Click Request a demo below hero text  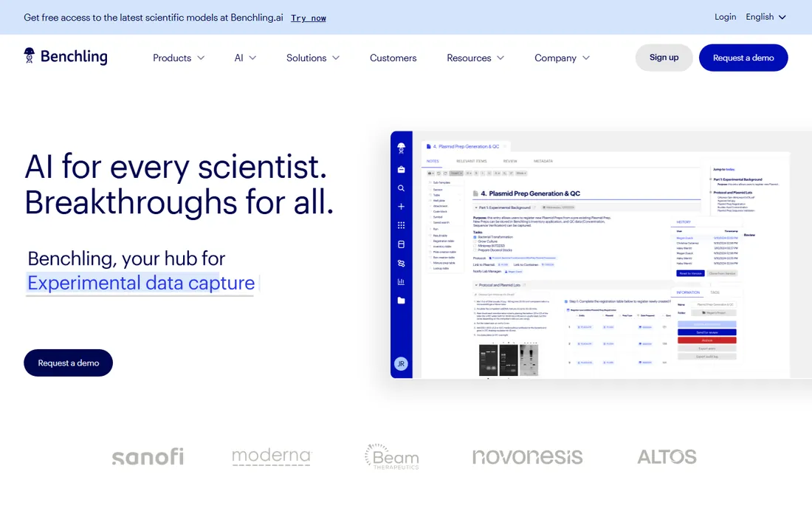(x=69, y=363)
